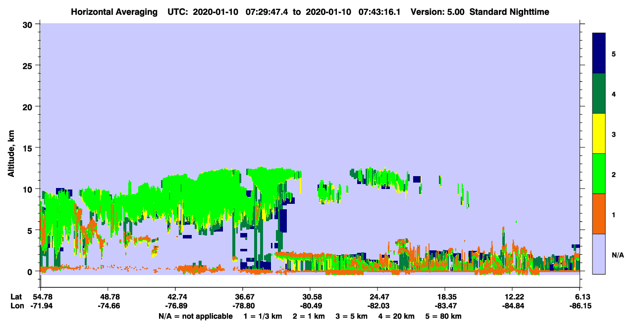Click the start time '07:29:47.4' in title

pyautogui.click(x=266, y=12)
